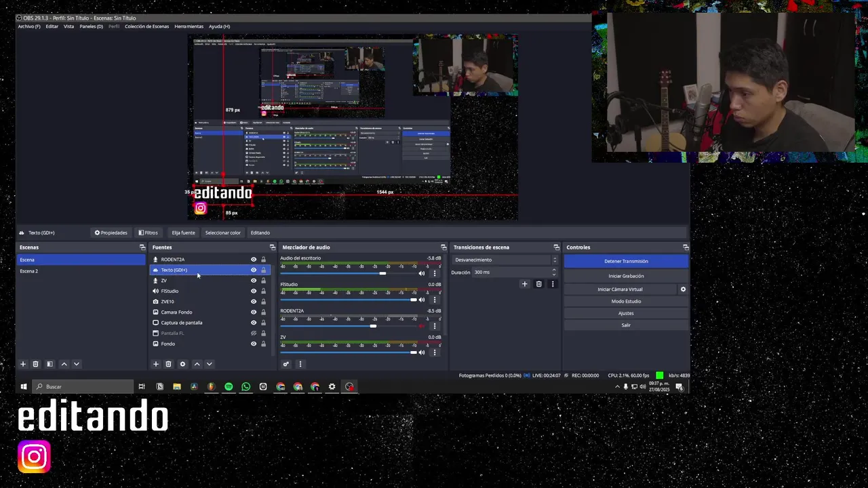Hide the RODENT2A source
Viewport: 868px width, 488px height.
tap(254, 260)
